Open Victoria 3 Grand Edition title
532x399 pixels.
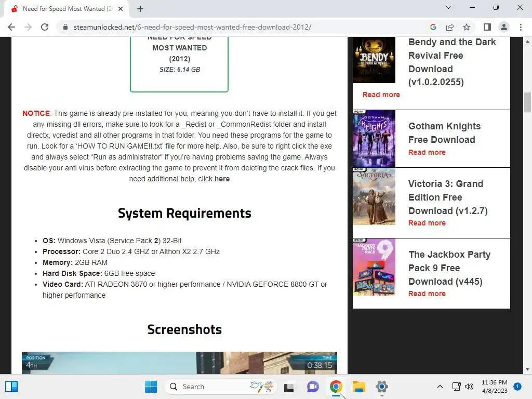coord(448,197)
